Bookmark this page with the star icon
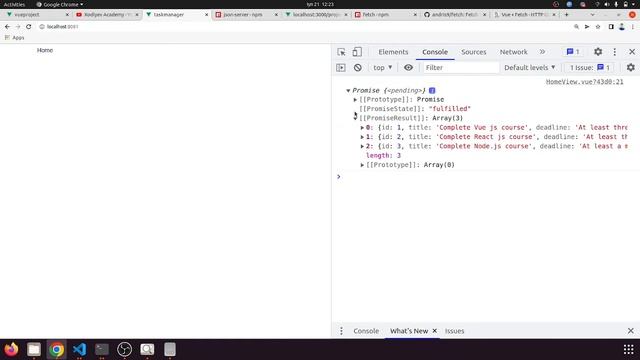The image size is (640, 360). coord(598,27)
